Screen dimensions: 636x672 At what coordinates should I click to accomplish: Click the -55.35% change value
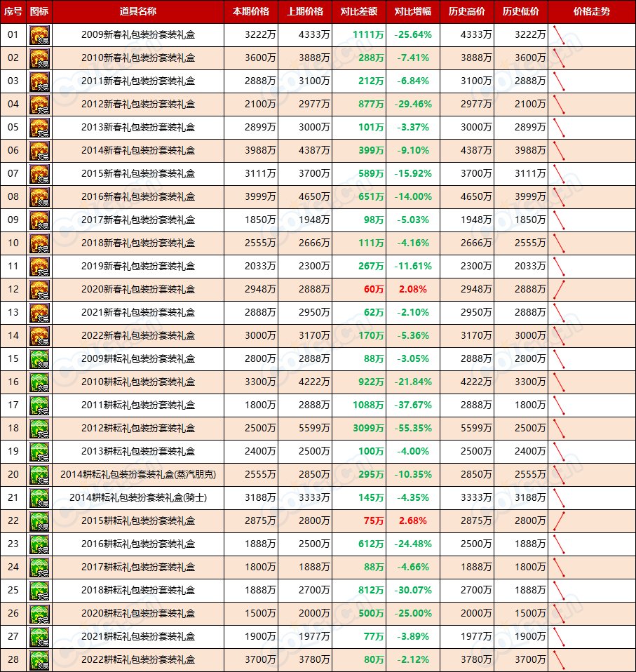[412, 429]
